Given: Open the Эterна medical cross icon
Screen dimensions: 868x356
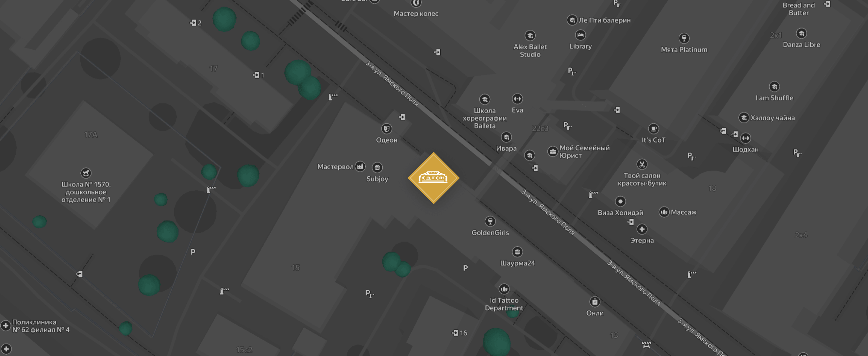Looking at the screenshot, I should [x=642, y=229].
